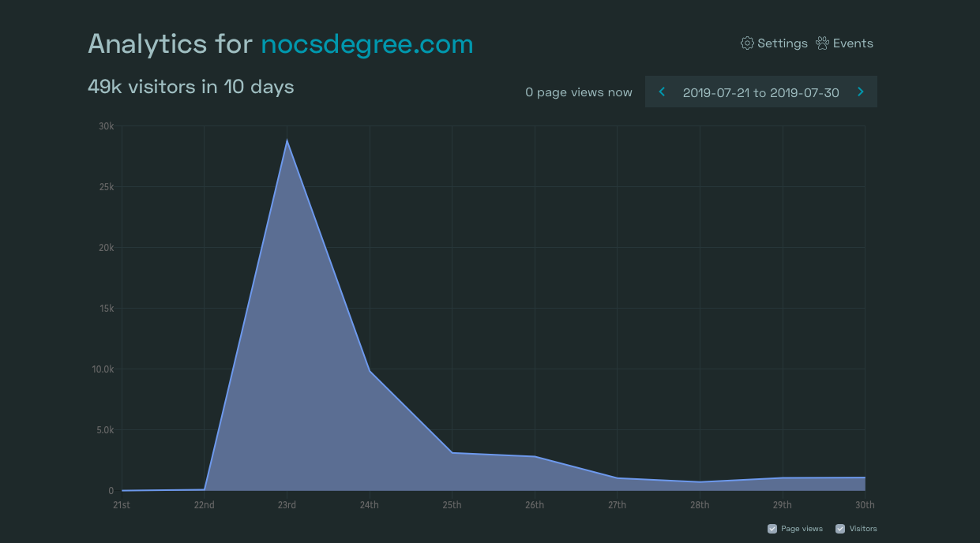Image resolution: width=980 pixels, height=543 pixels.
Task: Click the '21st' x-axis label
Action: coord(122,505)
